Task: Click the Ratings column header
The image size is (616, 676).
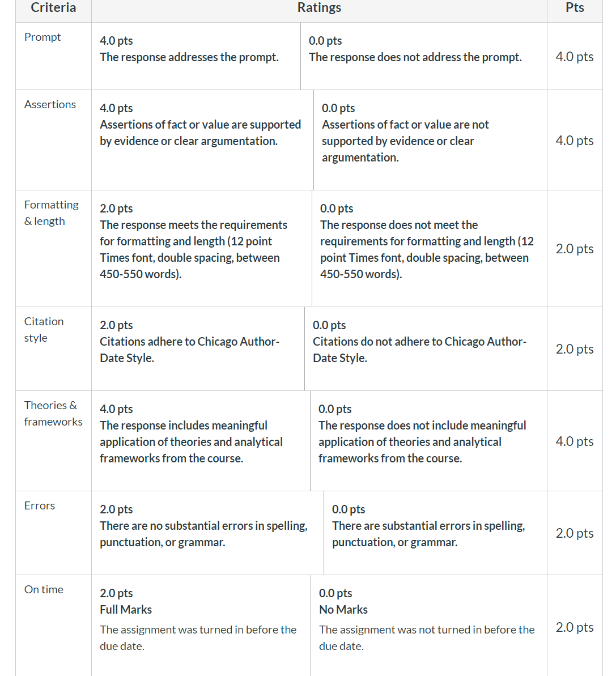Action: [319, 7]
